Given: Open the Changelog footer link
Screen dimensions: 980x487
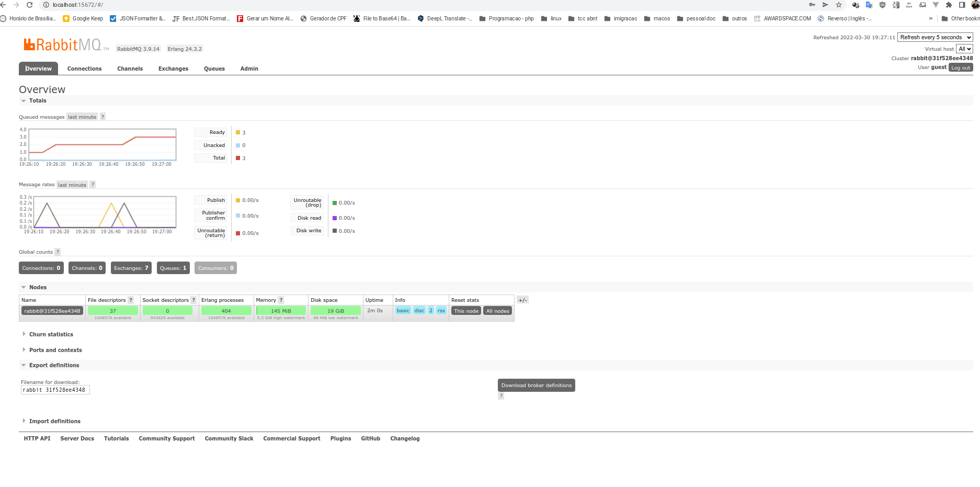Looking at the screenshot, I should 405,438.
